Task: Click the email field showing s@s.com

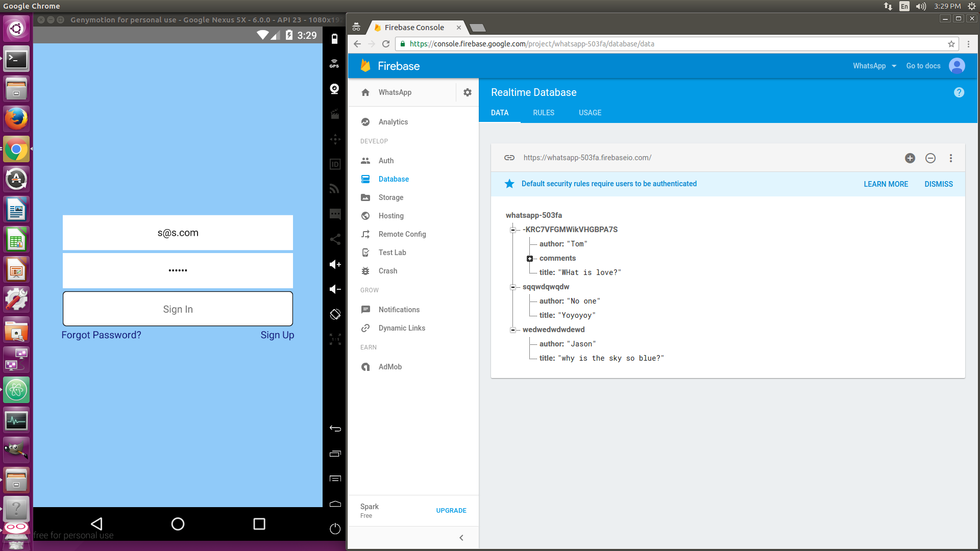Action: [x=178, y=233]
